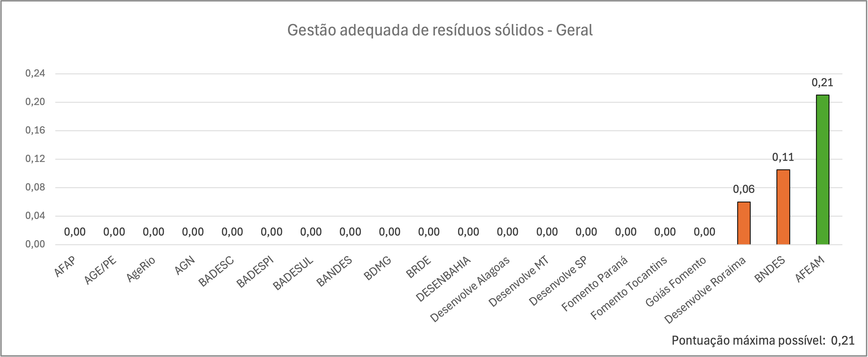Select the 0,00 data label above Goiás Fomento

pyautogui.click(x=704, y=232)
